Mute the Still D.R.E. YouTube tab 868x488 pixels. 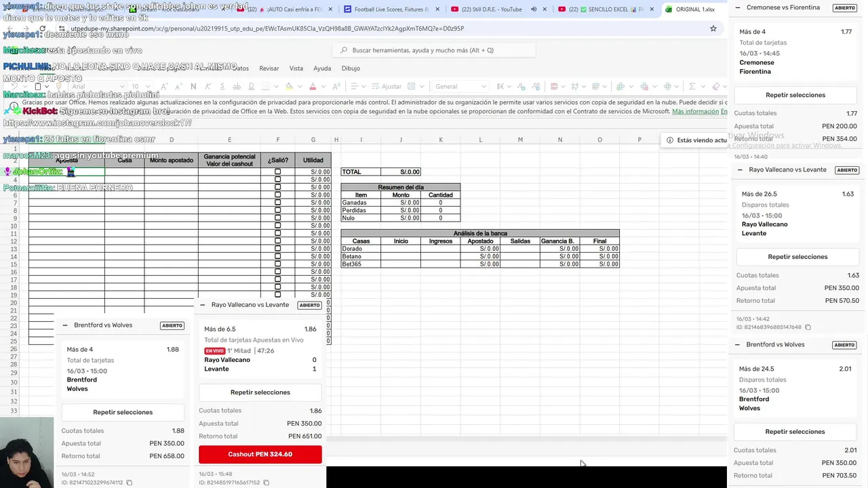click(x=534, y=9)
